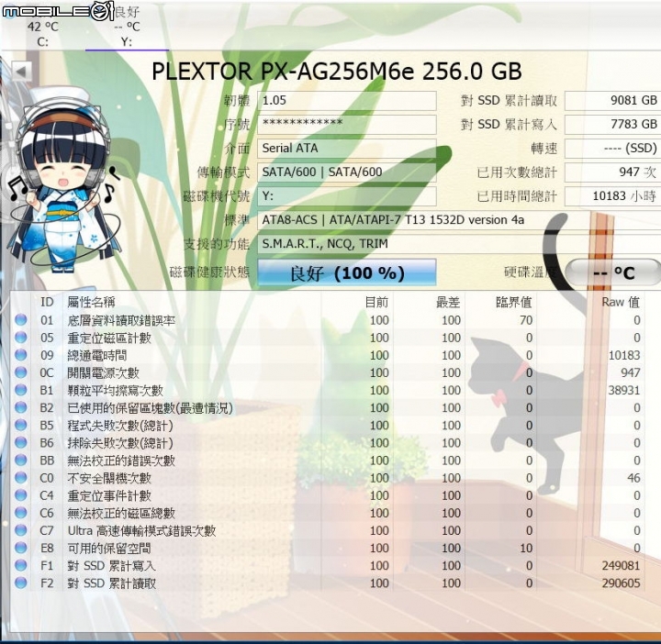
Task: Click the health status 良好 (100 %) button
Action: [x=346, y=273]
